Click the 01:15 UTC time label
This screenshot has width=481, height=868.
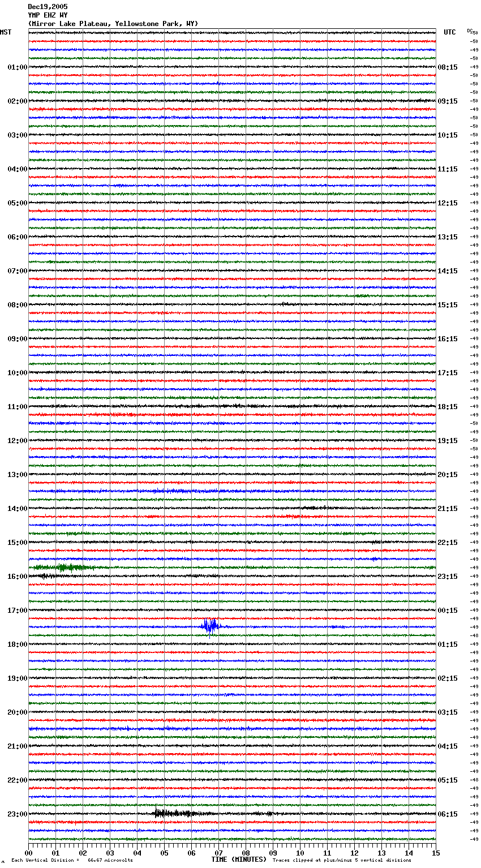[x=448, y=644]
